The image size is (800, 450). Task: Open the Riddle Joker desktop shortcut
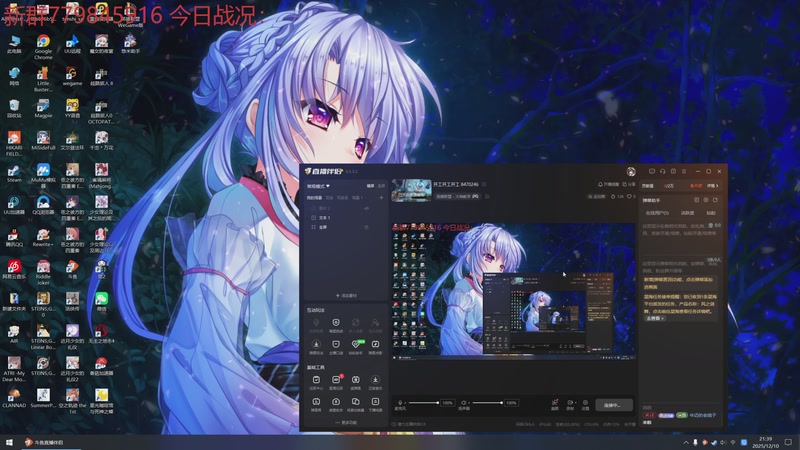click(x=43, y=272)
